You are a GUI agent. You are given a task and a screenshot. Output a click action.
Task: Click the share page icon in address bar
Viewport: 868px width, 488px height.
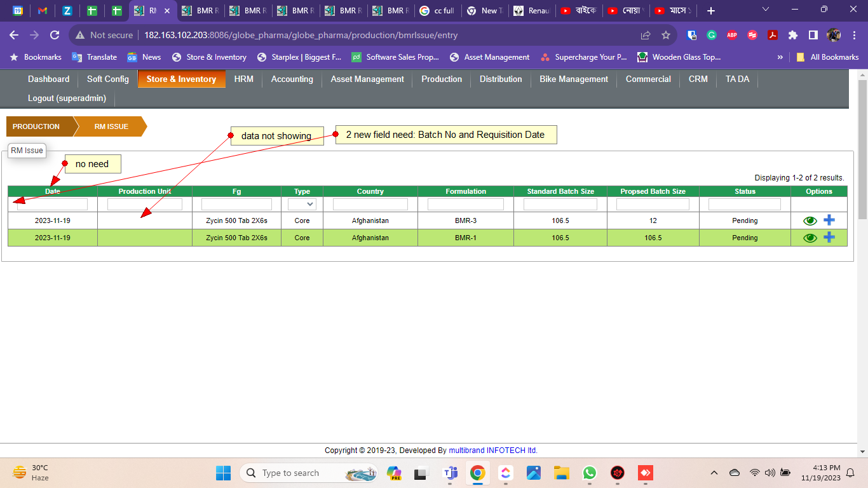point(646,35)
